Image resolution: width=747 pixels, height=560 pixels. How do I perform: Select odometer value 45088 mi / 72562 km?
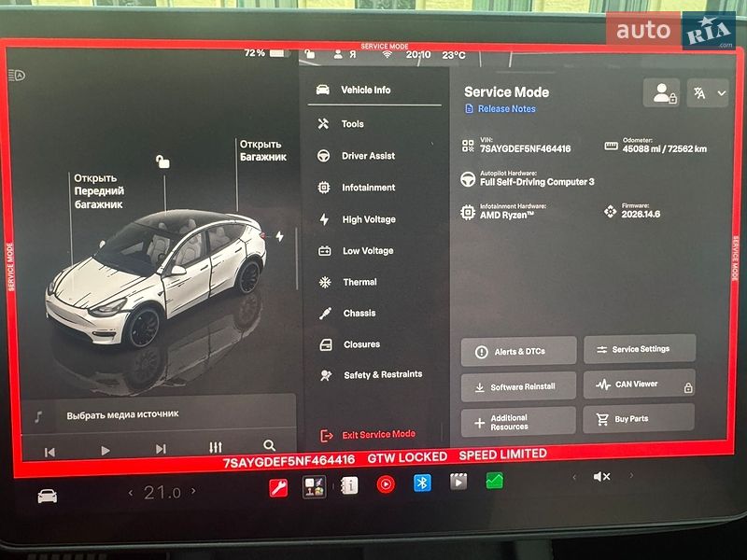click(x=665, y=148)
